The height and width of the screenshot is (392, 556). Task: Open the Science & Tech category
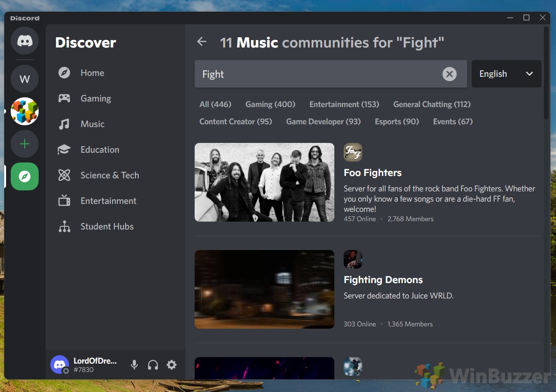tap(115, 175)
